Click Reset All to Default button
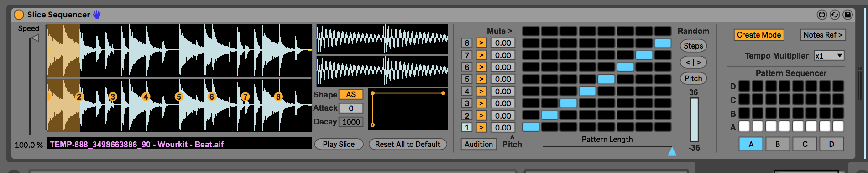Screen dimensions: 868x173 [x=408, y=144]
